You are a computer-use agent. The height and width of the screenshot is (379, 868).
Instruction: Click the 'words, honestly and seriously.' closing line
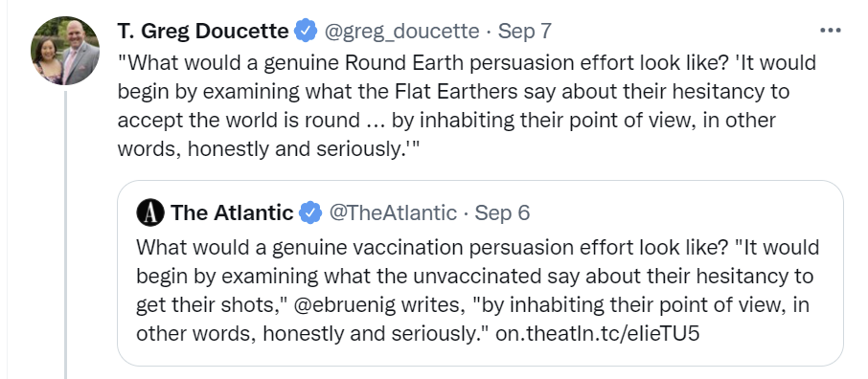[x=268, y=149]
